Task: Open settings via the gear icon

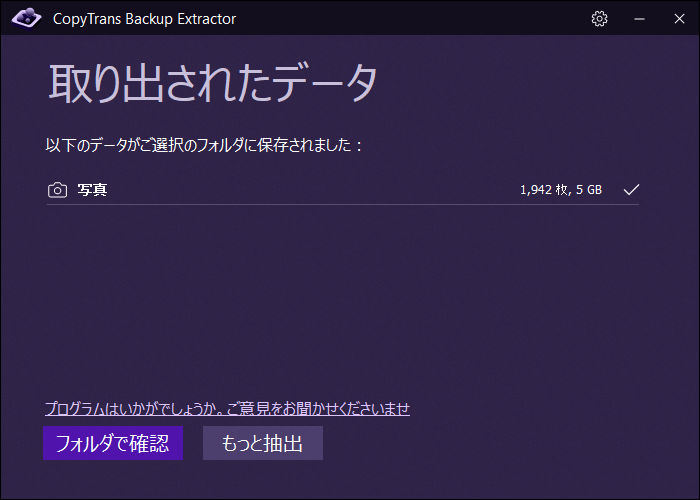Action: click(599, 19)
